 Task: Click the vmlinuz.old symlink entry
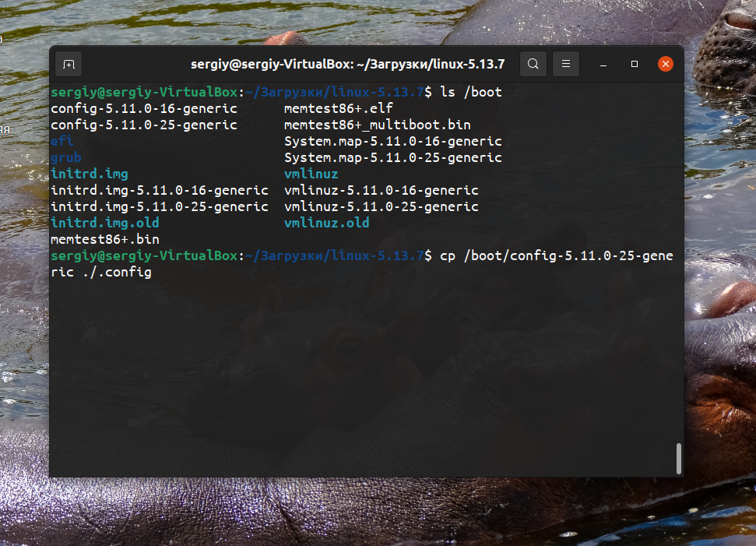point(326,223)
